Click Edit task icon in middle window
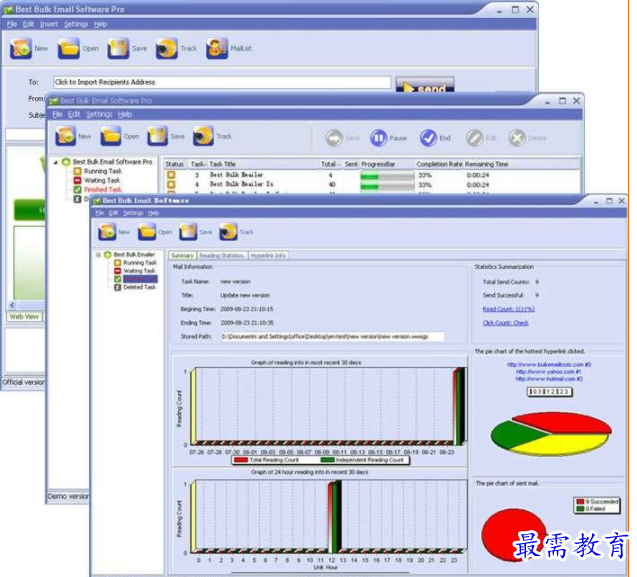This screenshot has height=577, width=637. click(x=474, y=138)
